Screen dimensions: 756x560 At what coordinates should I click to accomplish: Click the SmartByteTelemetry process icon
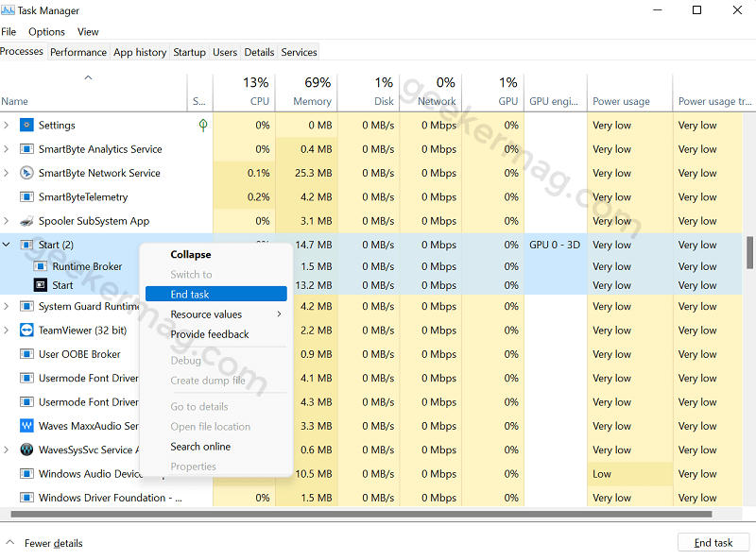[26, 197]
